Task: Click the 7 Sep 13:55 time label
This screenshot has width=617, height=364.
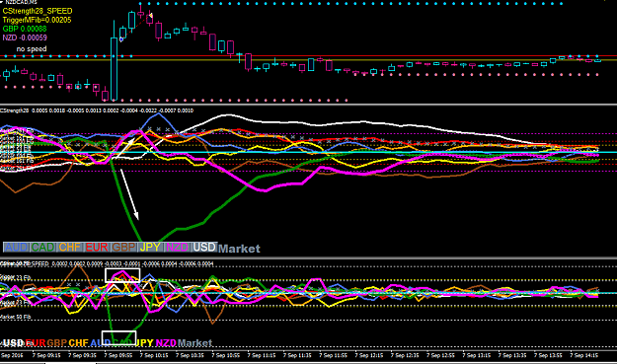Action: [548, 355]
